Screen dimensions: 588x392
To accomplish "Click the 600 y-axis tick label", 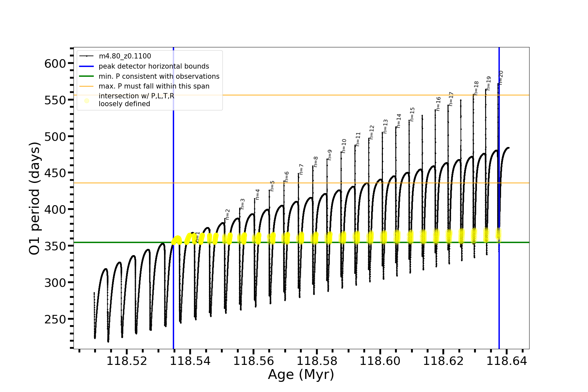I will 55,64.
